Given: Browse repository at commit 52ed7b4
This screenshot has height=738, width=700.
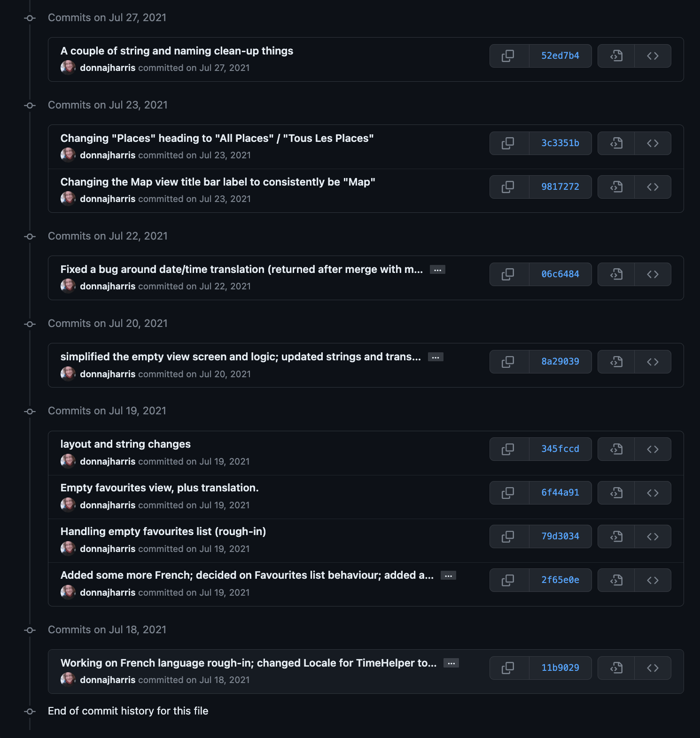Looking at the screenshot, I should point(653,55).
